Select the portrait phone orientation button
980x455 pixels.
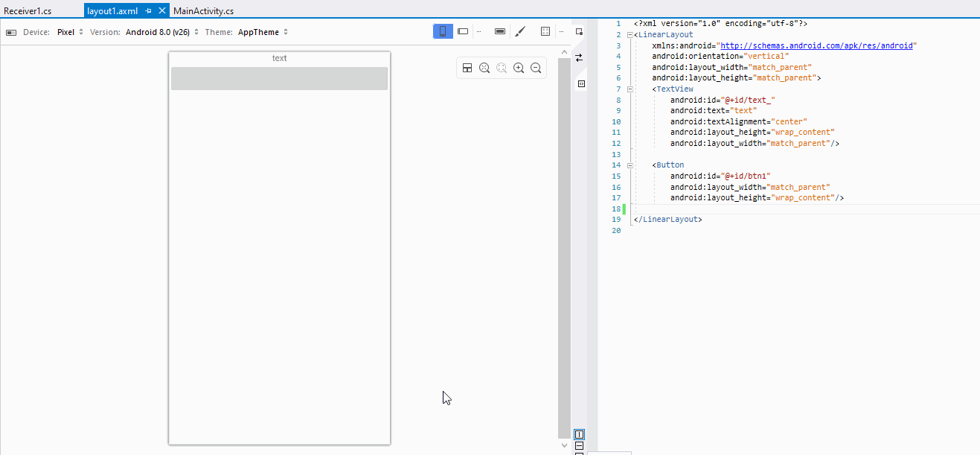443,31
